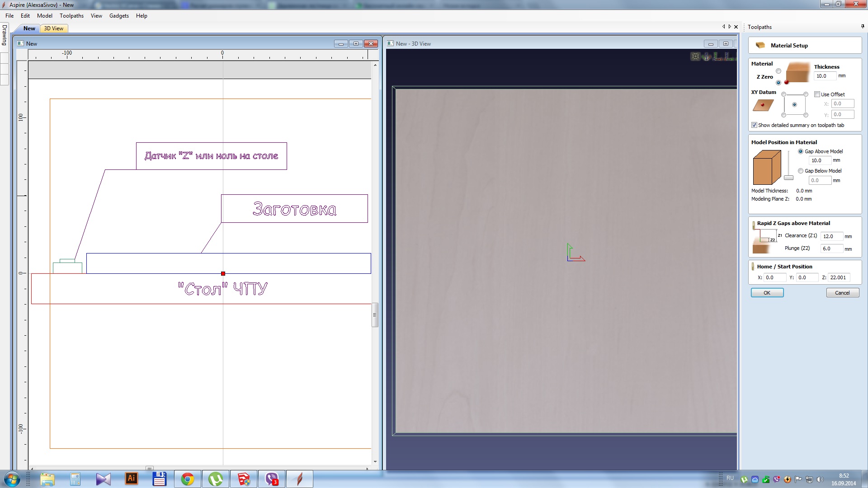The image size is (868, 488).
Task: Select Gap Below Model option
Action: click(801, 171)
